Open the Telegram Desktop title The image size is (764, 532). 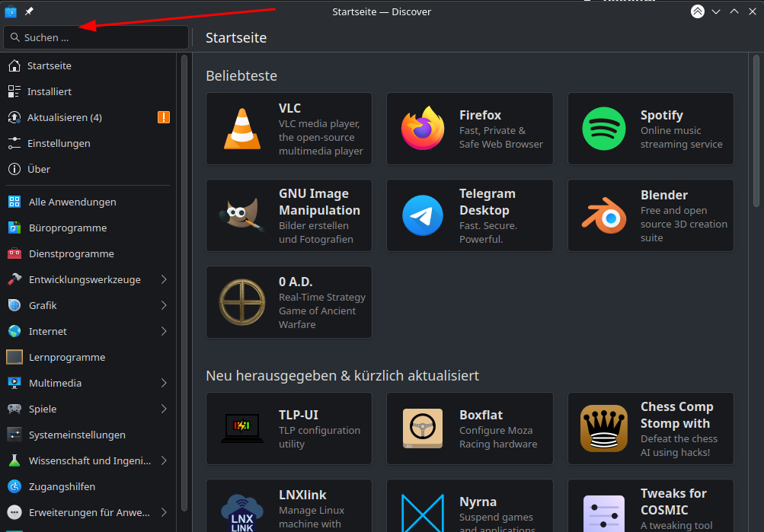tap(487, 202)
